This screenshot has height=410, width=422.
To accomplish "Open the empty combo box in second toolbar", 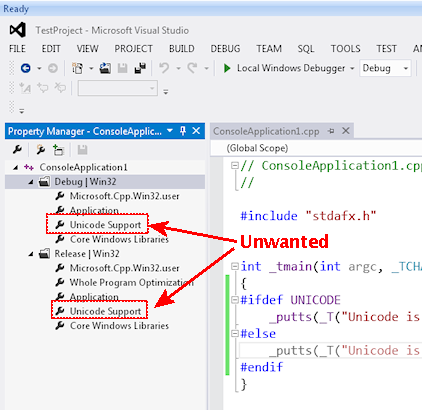I will pos(118,88).
